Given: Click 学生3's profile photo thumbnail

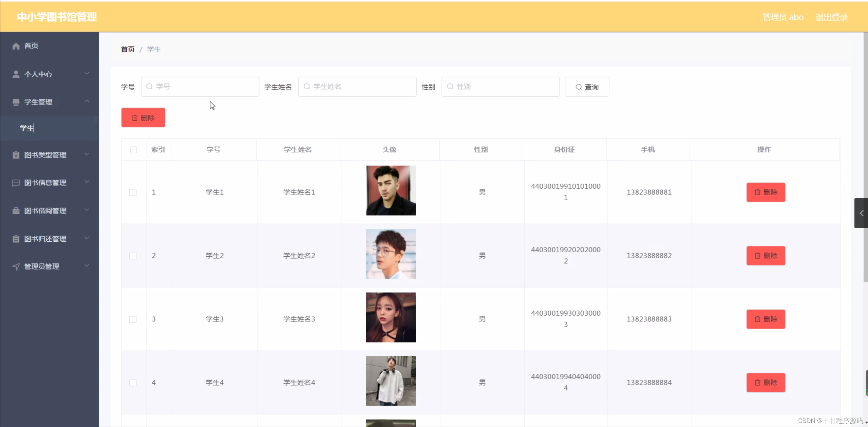Looking at the screenshot, I should 390,317.
